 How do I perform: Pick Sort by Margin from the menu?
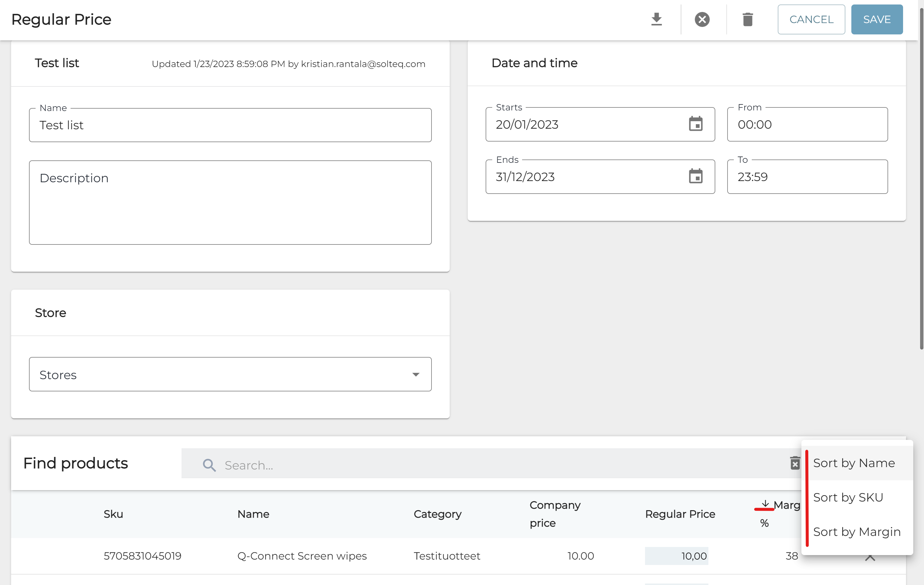click(x=856, y=532)
